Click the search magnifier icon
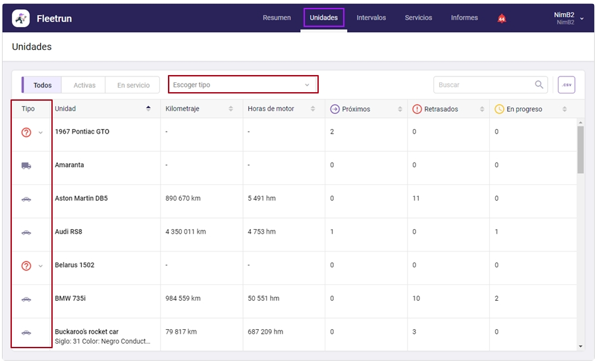598x364 pixels. 539,85
